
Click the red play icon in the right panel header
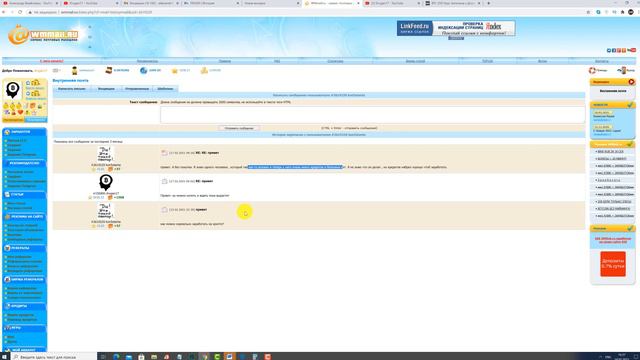[x=631, y=82]
